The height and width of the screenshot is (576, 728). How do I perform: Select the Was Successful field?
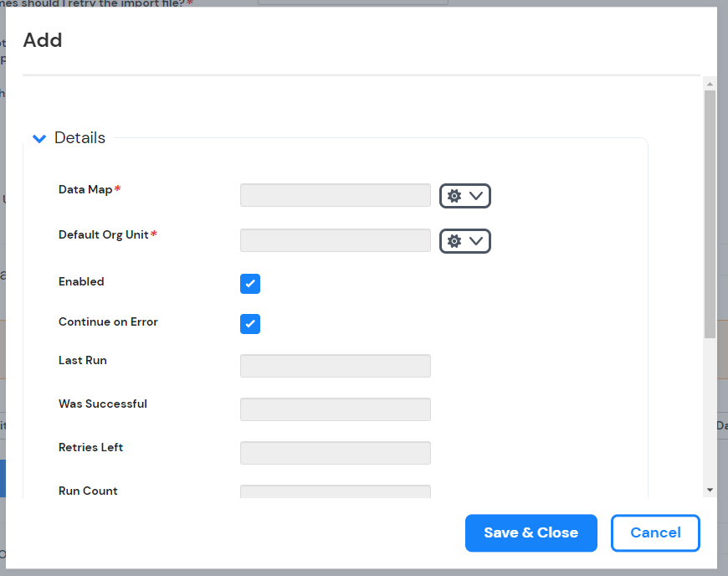click(x=335, y=409)
